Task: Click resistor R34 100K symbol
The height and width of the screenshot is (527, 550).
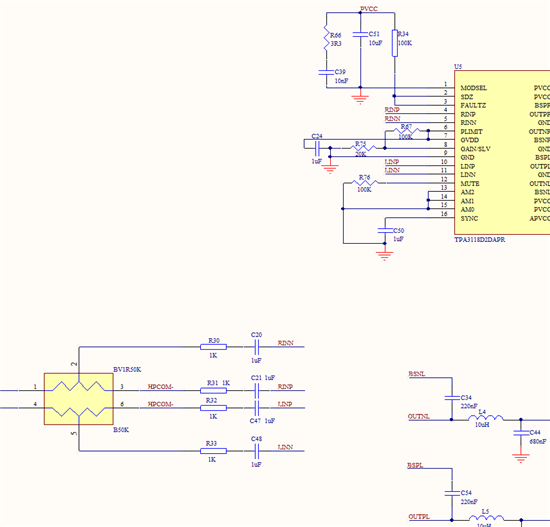Action: click(395, 43)
